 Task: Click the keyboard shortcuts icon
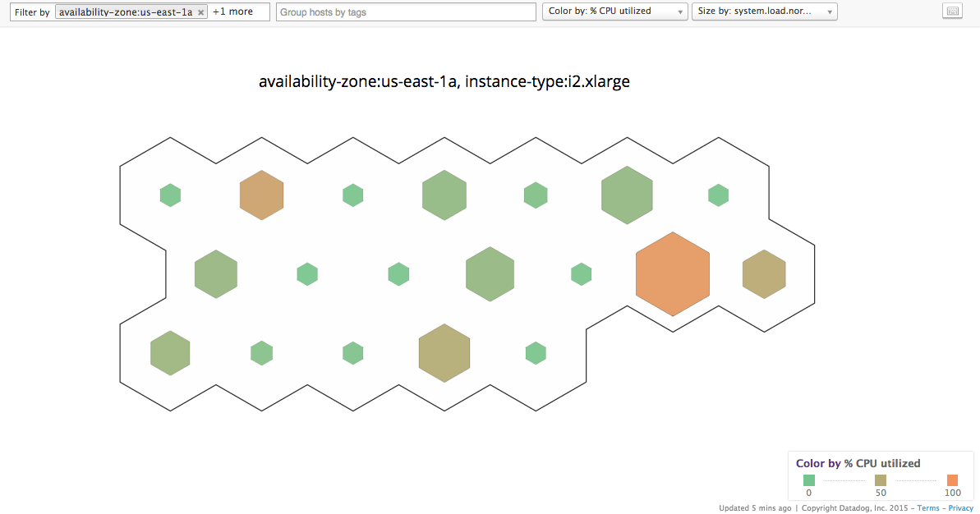point(952,11)
